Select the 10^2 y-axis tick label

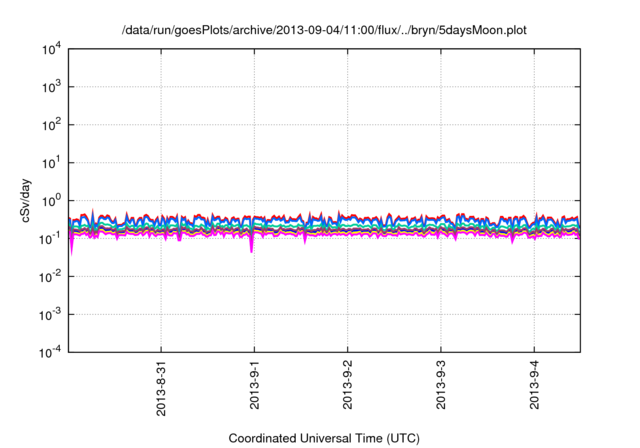pos(52,125)
